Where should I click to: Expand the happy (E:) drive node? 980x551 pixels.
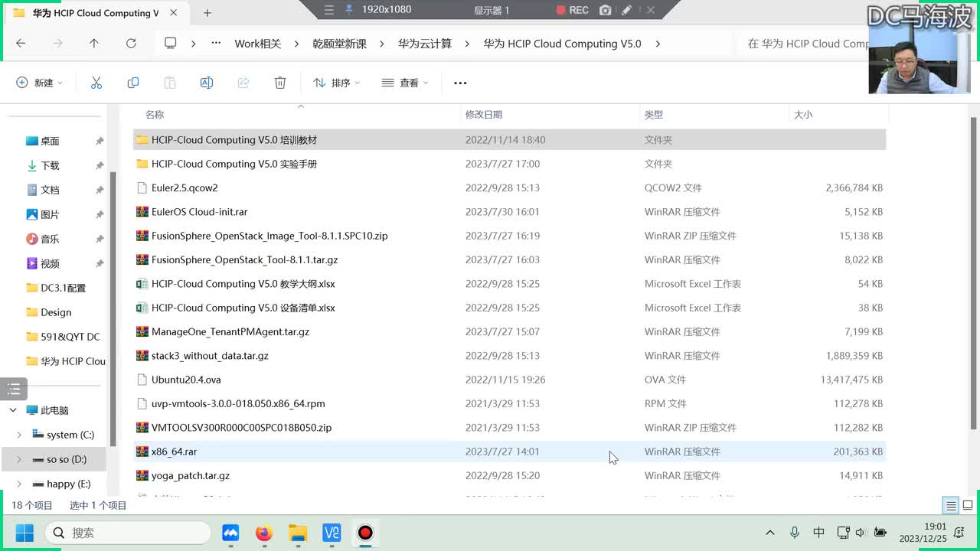coord(19,484)
